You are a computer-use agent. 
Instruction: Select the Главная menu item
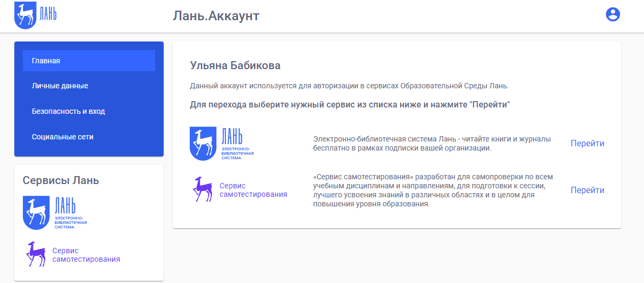click(89, 61)
